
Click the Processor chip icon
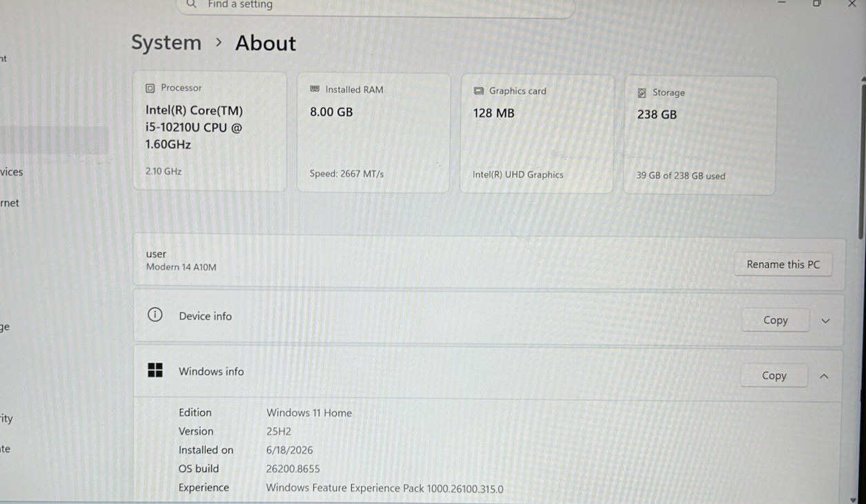pos(150,88)
